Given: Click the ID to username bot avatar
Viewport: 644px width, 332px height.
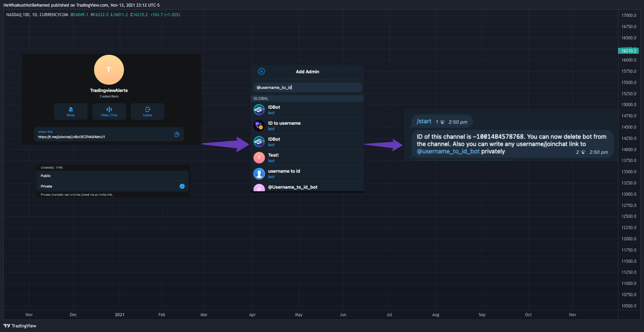Looking at the screenshot, I should click(x=259, y=126).
